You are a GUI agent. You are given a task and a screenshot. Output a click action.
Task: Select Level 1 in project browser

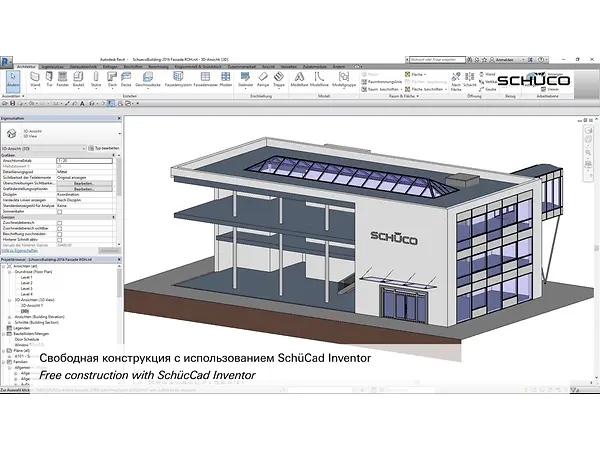(x=26, y=277)
